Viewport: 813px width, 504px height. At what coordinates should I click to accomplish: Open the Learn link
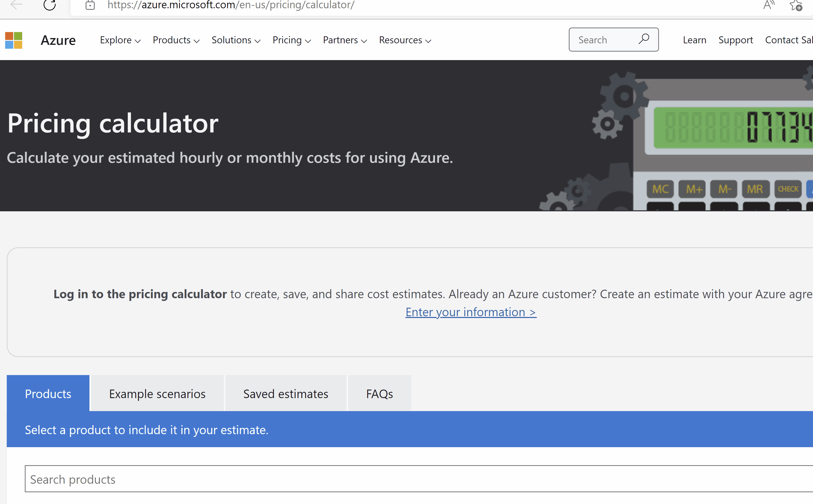[695, 40]
